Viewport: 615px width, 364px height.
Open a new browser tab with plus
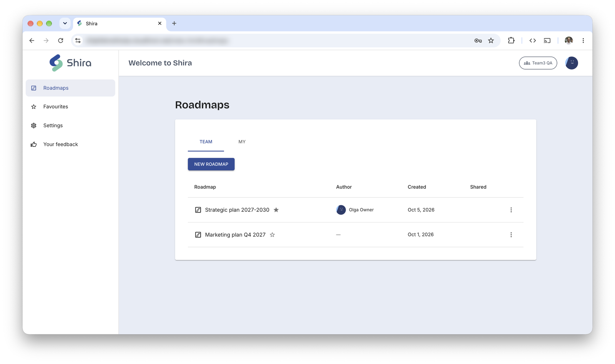174,23
